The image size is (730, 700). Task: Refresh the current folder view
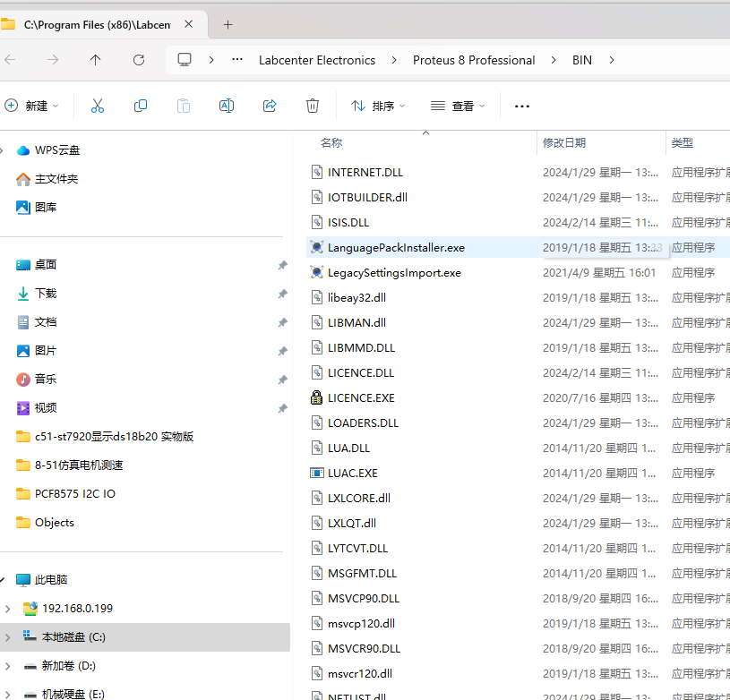pyautogui.click(x=139, y=60)
